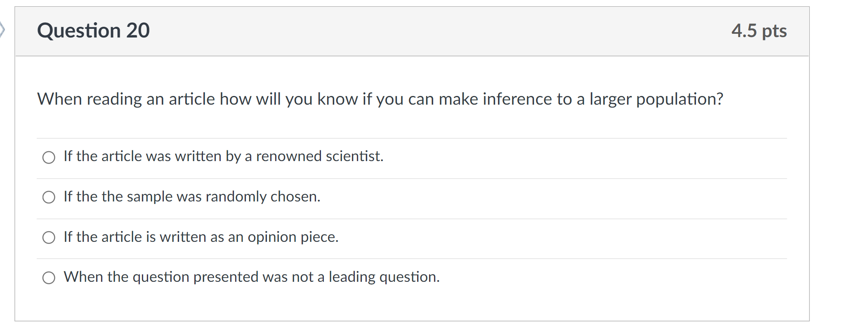This screenshot has width=868, height=330.
Task: Select the radio button for renowned scientist
Action: click(x=49, y=157)
